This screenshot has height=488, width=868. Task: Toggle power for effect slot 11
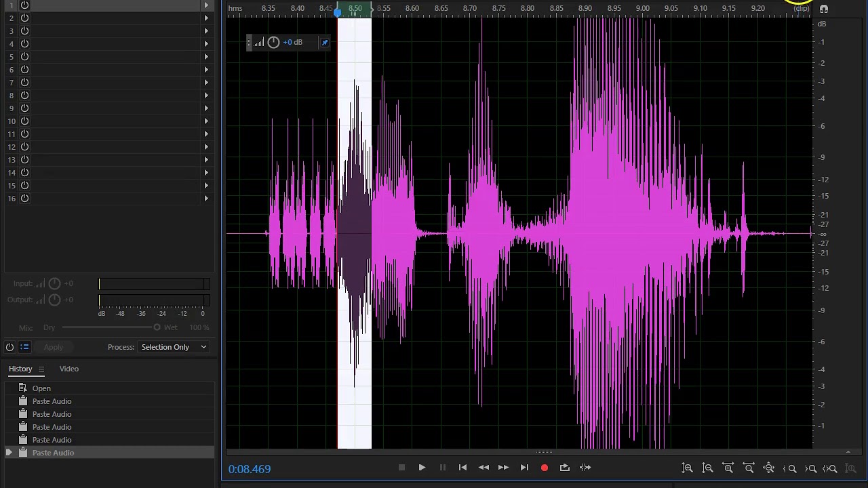(x=24, y=134)
